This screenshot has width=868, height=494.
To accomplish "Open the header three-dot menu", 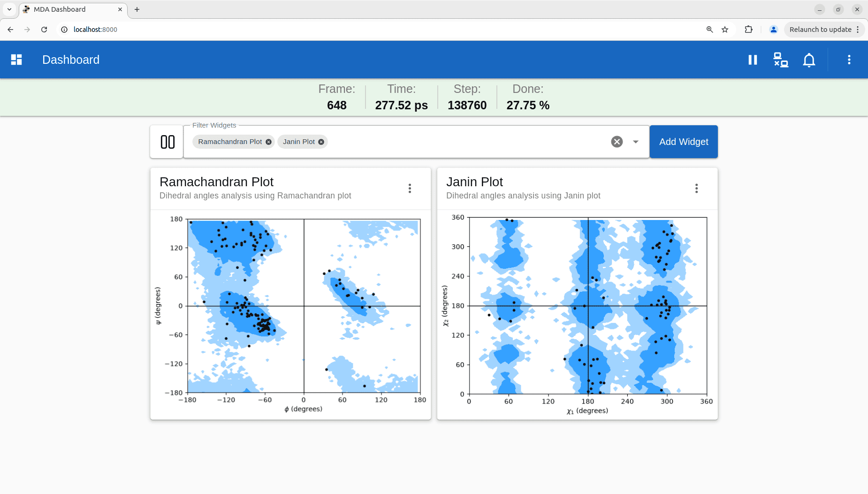I will (x=849, y=60).
